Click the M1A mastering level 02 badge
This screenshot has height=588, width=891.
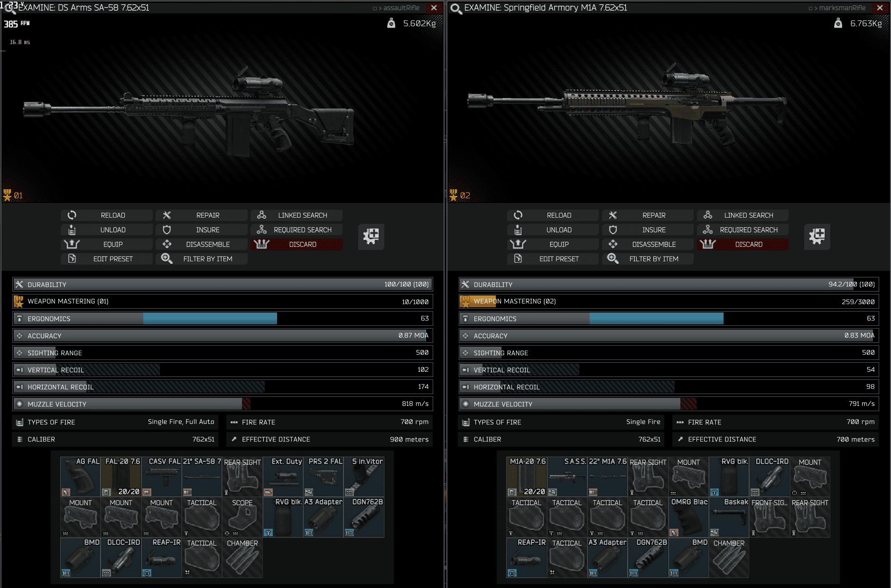[459, 195]
